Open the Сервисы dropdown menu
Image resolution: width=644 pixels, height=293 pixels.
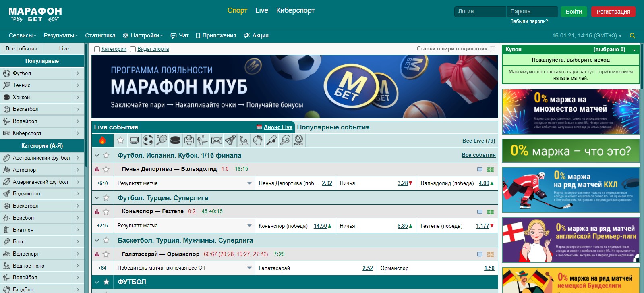tap(23, 35)
